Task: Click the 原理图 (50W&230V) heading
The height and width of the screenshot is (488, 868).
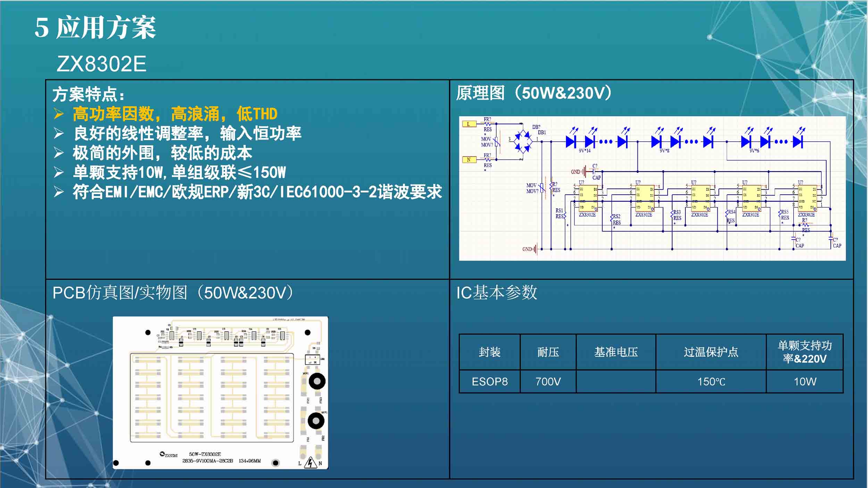Action: pos(534,93)
